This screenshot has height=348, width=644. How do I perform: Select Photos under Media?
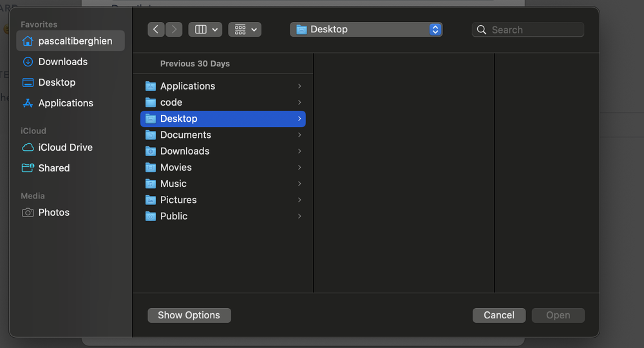click(53, 213)
